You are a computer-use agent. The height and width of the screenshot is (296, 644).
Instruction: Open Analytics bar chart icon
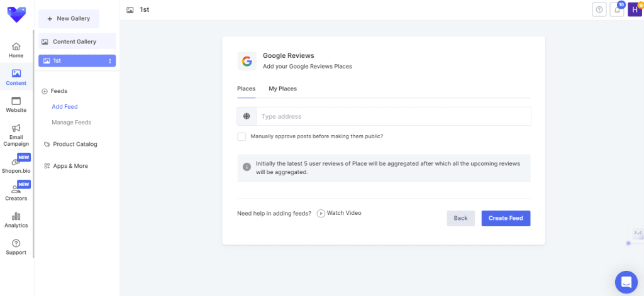[16, 216]
